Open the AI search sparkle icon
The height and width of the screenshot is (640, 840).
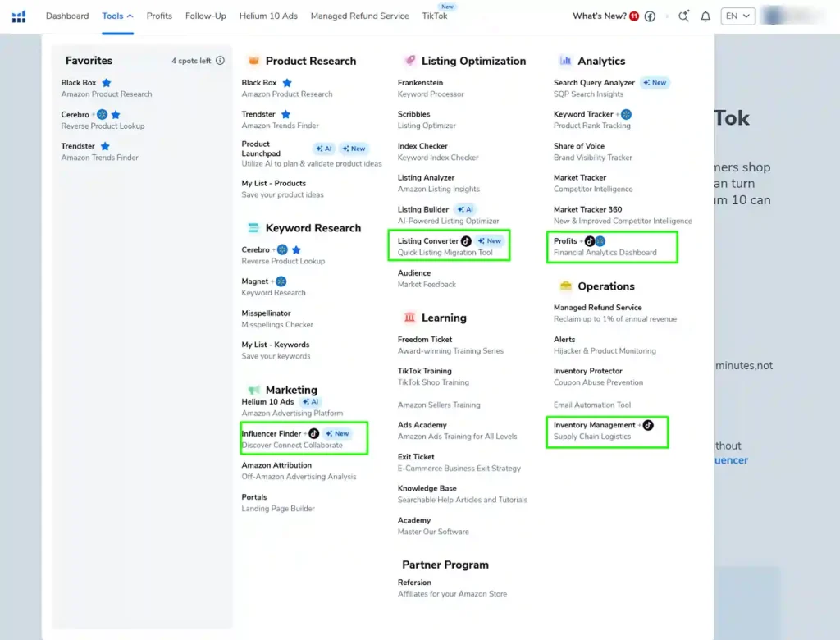tap(683, 16)
